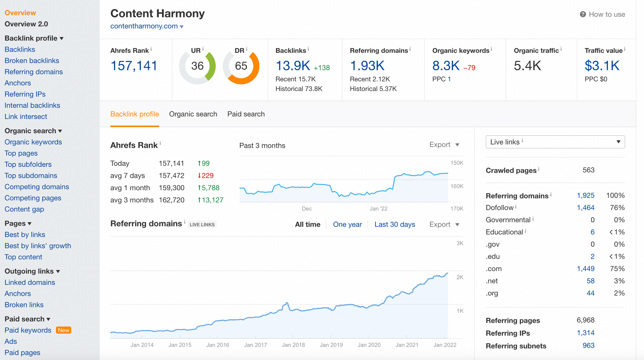
Task: Open Content gap report
Action: (x=24, y=209)
